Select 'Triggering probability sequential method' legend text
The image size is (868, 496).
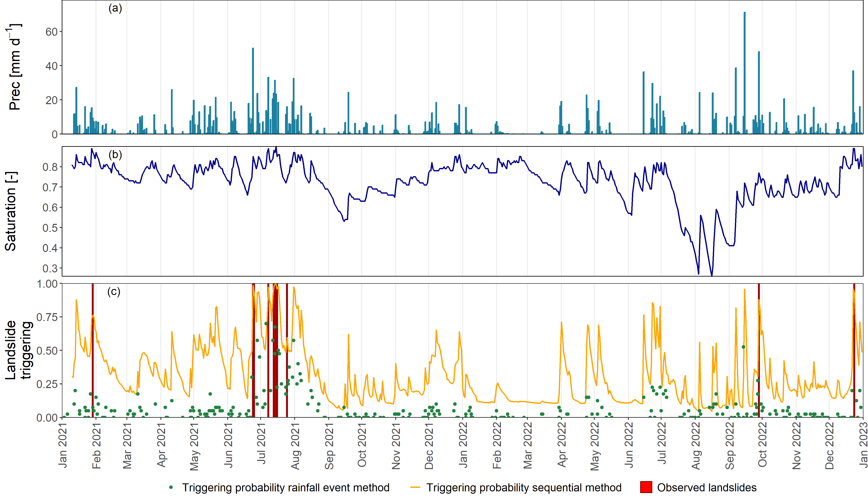(524, 487)
